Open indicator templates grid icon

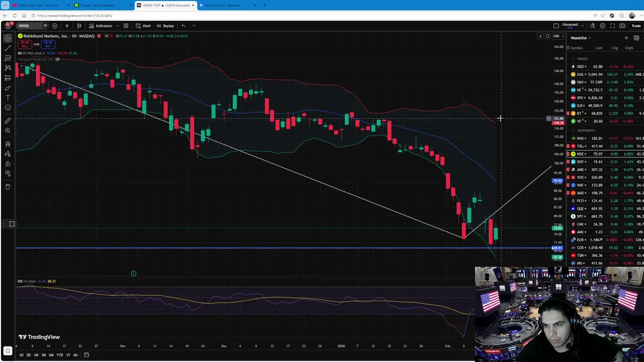click(x=126, y=26)
